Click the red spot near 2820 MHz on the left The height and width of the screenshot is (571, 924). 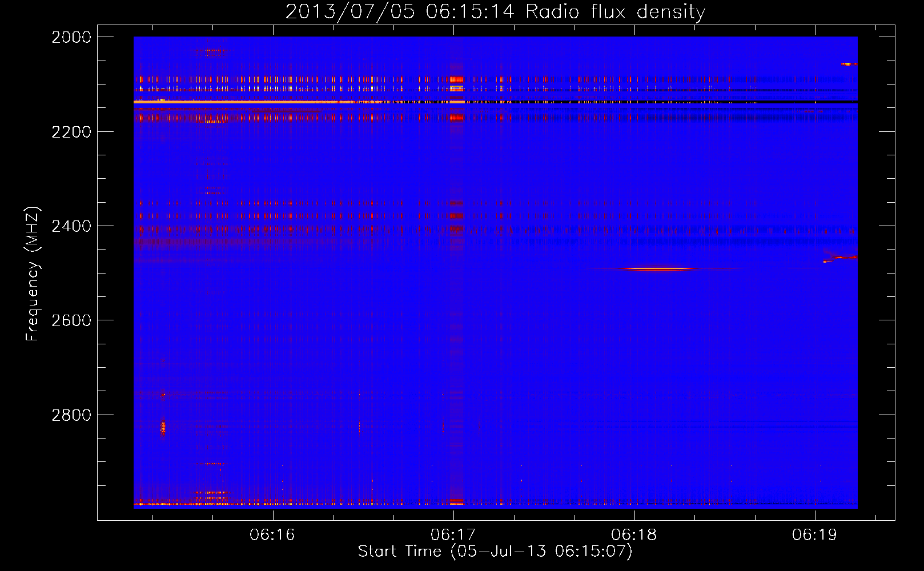[163, 428]
